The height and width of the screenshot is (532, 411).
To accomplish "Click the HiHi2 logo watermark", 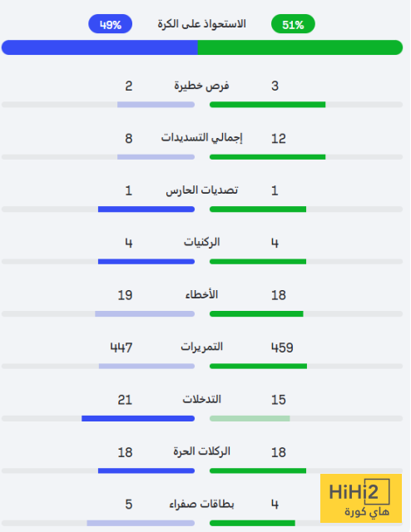I will point(361,498).
